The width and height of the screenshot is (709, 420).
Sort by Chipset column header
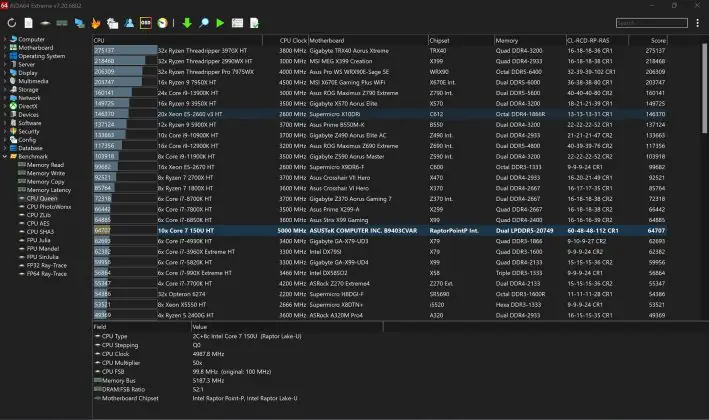461,40
